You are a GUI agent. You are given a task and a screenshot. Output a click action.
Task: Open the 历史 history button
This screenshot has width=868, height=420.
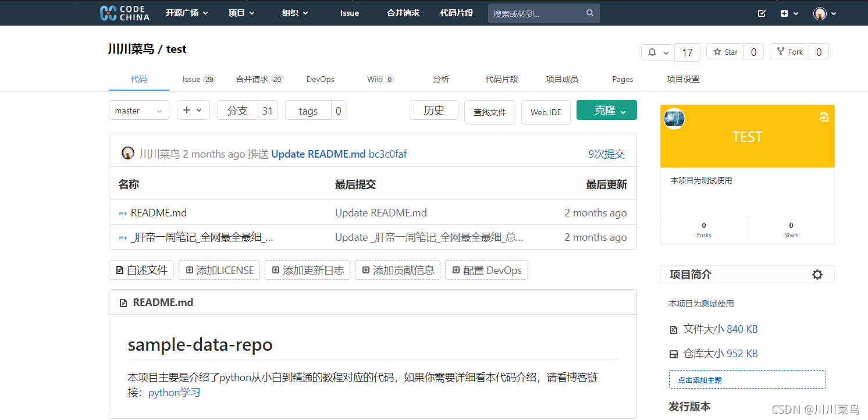click(x=434, y=110)
